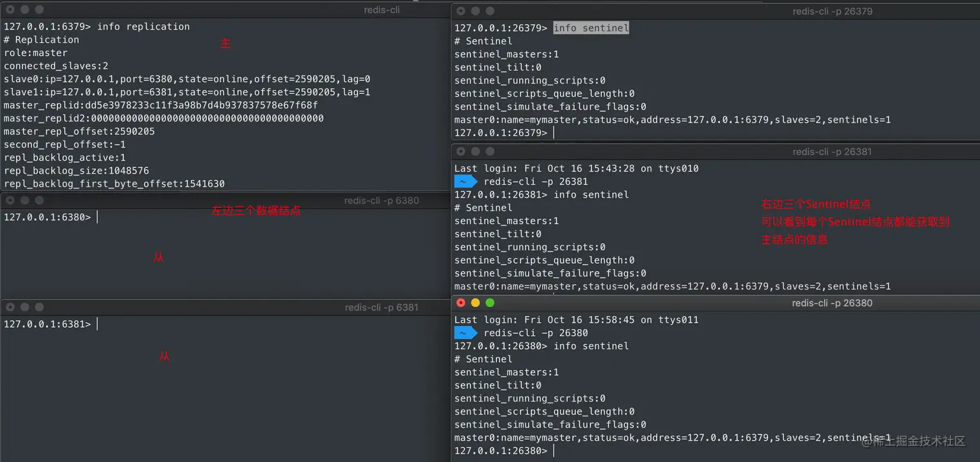Click the master0 mymaster line in 26381 window
The image size is (980, 462).
pos(673,286)
